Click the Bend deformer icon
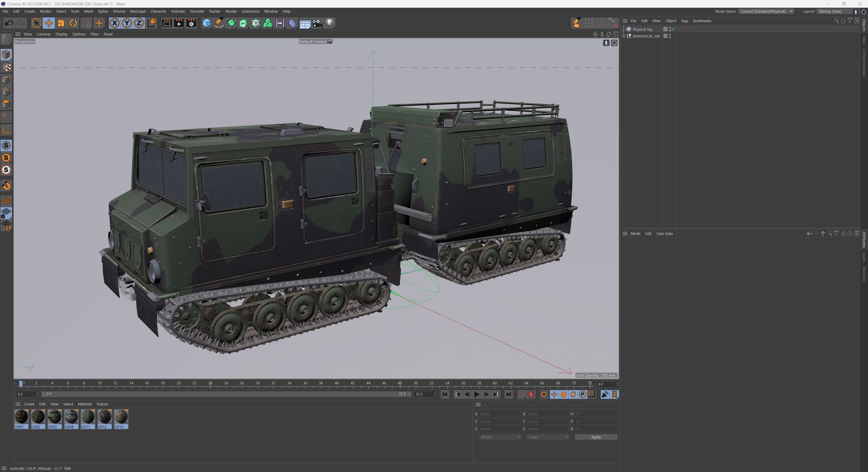The width and height of the screenshot is (868, 472). coord(292,23)
